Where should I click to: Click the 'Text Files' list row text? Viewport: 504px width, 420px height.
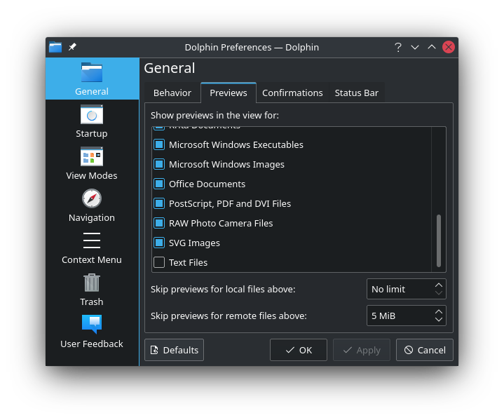point(188,262)
